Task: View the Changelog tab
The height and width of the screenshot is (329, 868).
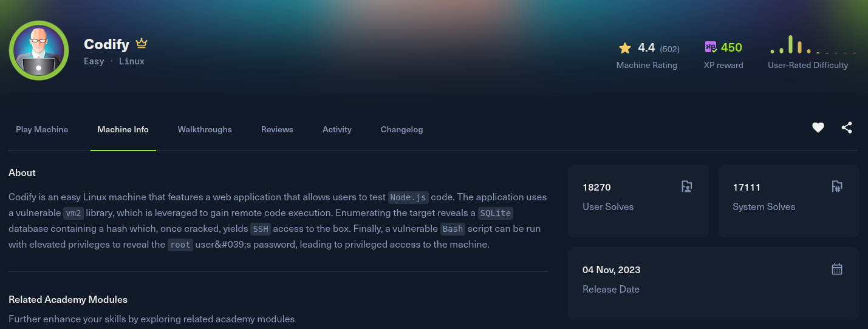Action: click(x=402, y=129)
